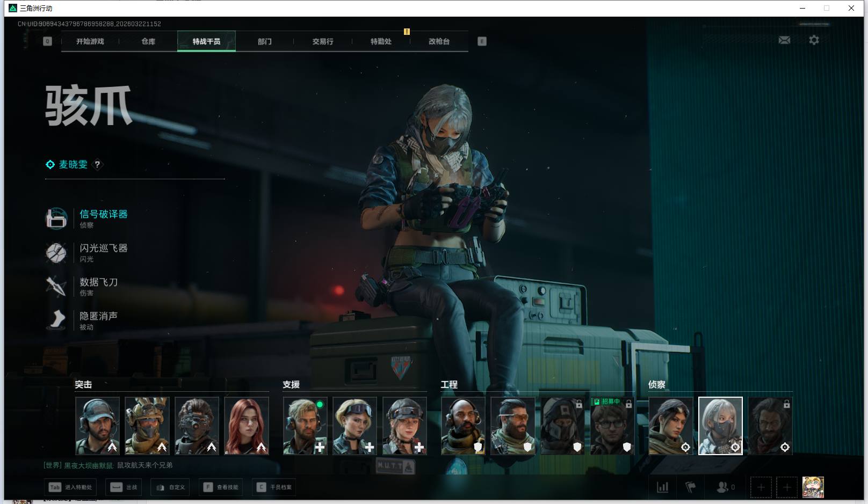Viewport: 868px width, 504px height.
Task: Open the 自定义 customize button
Action: click(x=170, y=487)
